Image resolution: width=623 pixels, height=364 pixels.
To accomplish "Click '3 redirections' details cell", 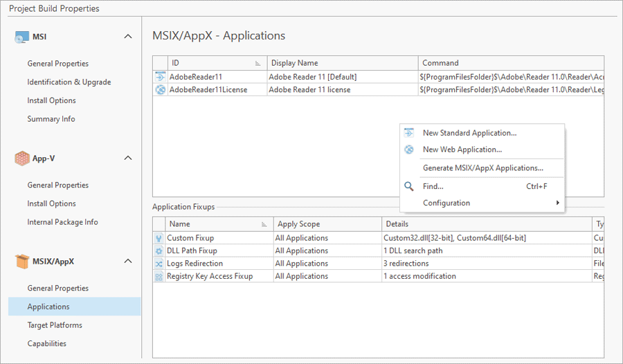I will point(487,264).
